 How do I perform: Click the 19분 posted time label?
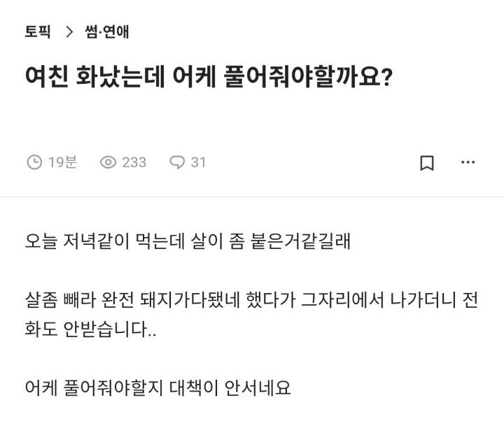[62, 162]
